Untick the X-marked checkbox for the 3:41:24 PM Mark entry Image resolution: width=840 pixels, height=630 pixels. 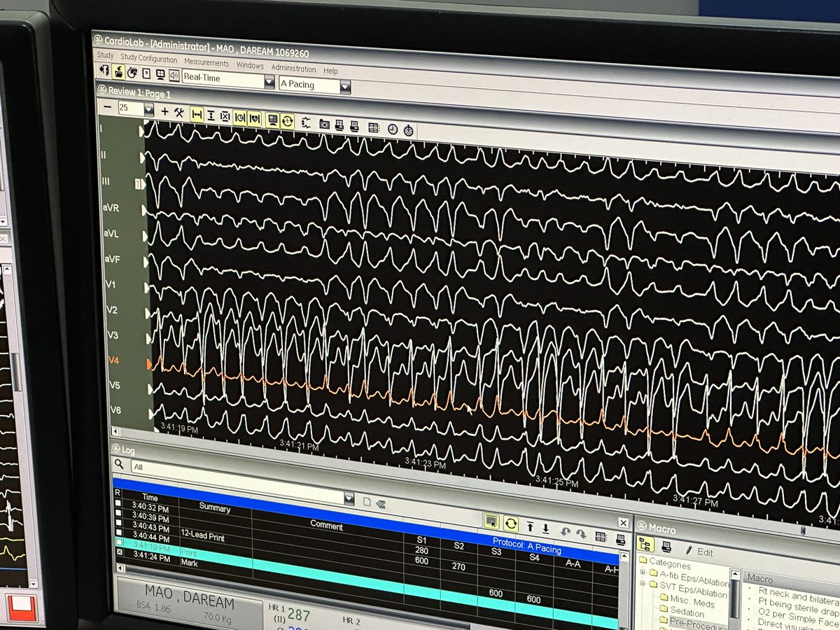[120, 552]
